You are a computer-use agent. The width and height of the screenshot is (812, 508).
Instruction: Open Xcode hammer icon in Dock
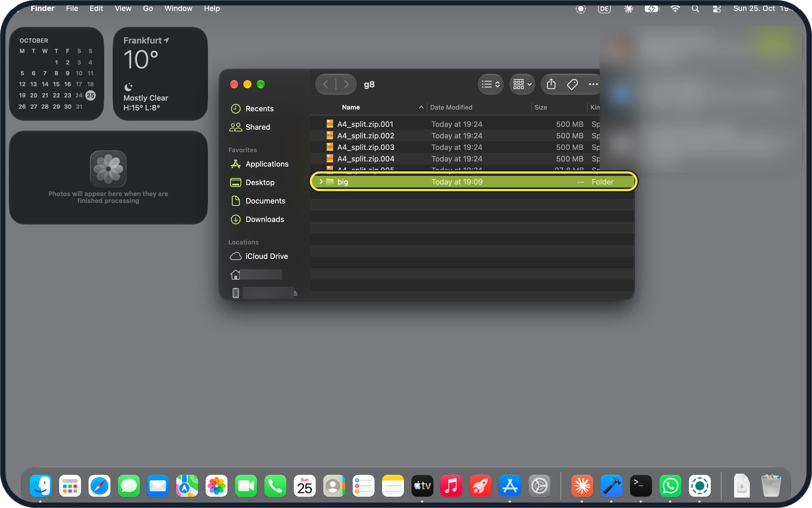coord(611,486)
